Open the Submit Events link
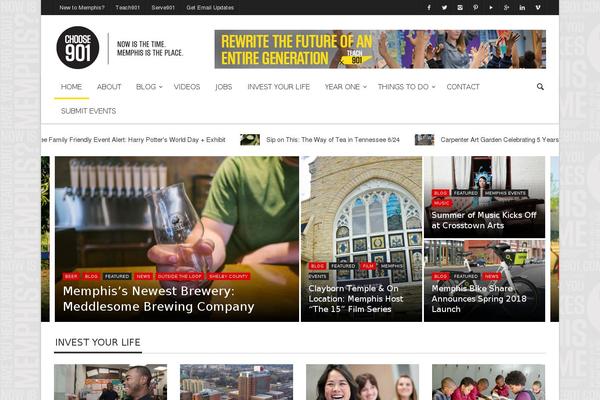 88,111
